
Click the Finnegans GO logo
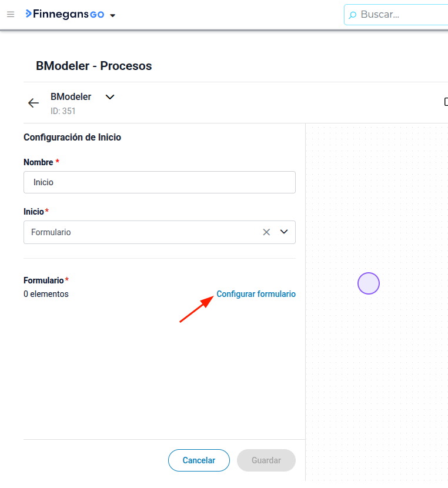point(65,14)
